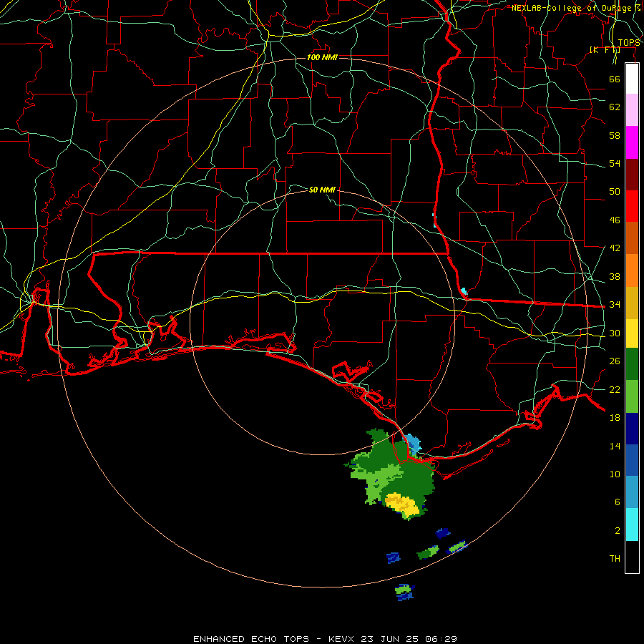The image size is (644, 644).
Task: Click the "46" legend value
Action: click(x=615, y=220)
